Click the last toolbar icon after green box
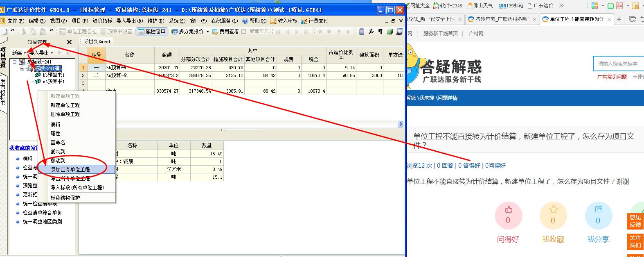This screenshot has height=257, width=644. pyautogui.click(x=399, y=32)
